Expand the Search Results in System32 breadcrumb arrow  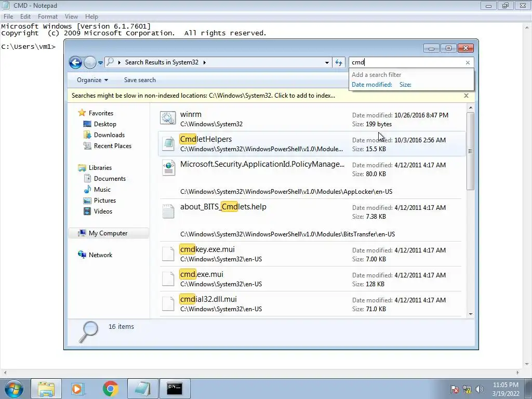(205, 62)
